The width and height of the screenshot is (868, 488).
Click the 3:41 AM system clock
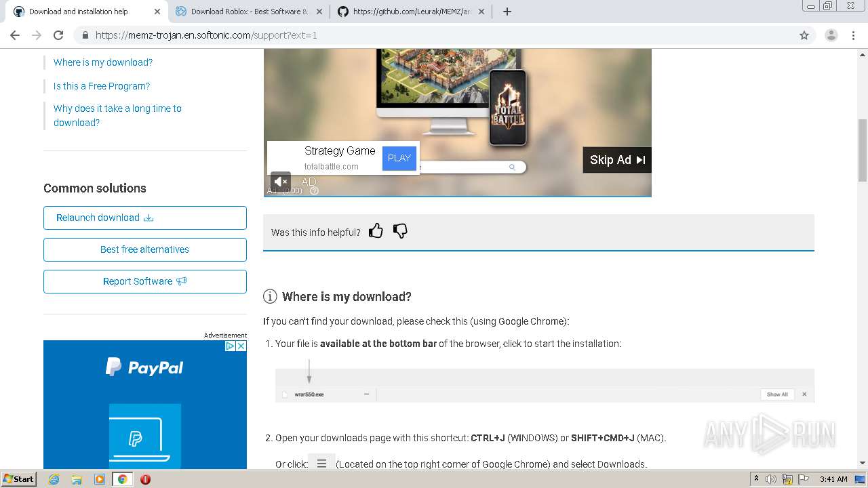point(833,479)
